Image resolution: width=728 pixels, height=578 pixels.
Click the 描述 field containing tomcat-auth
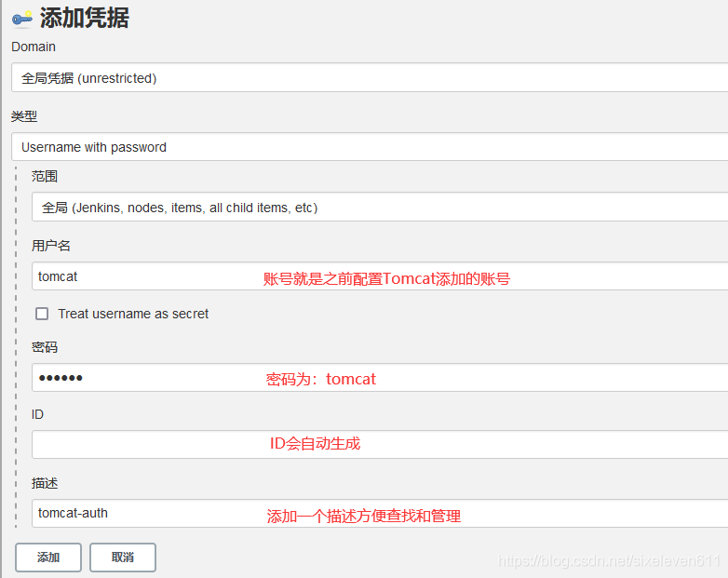click(380, 513)
